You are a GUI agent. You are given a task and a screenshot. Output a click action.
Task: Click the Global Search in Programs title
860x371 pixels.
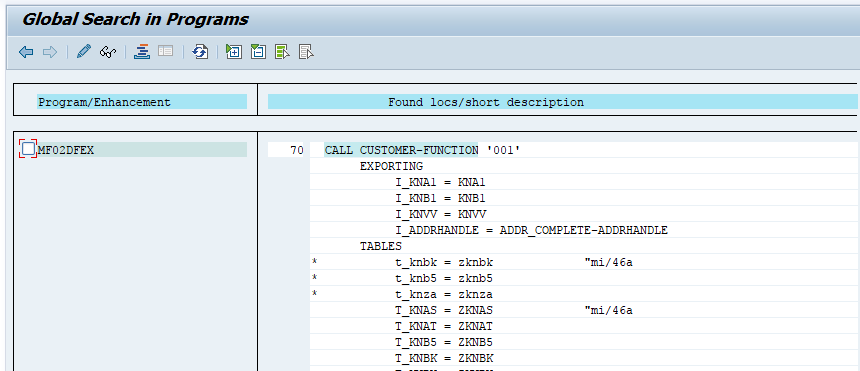[x=135, y=19]
